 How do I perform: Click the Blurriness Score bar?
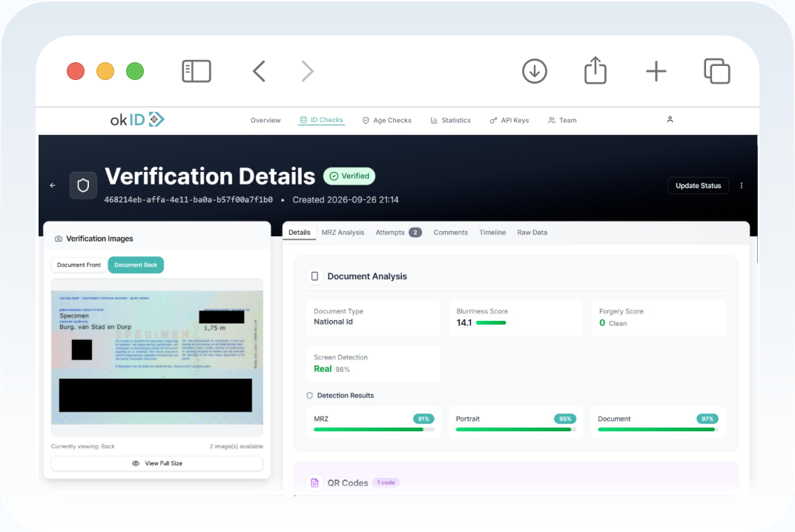491,323
